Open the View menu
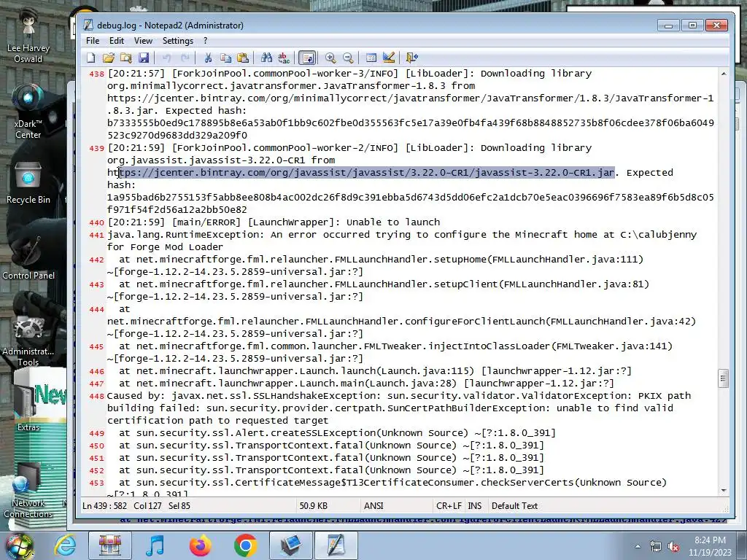Viewport: 747px width, 560px height. pyautogui.click(x=143, y=41)
